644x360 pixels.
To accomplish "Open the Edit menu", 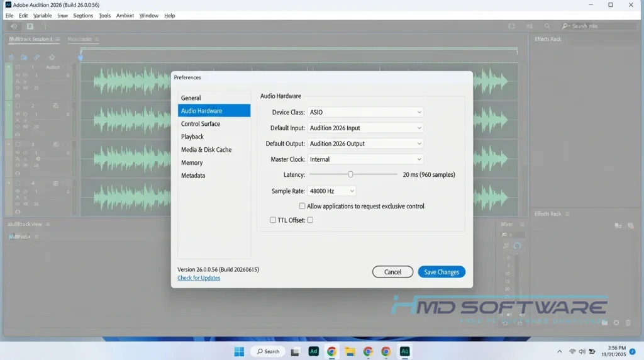I will click(23, 16).
